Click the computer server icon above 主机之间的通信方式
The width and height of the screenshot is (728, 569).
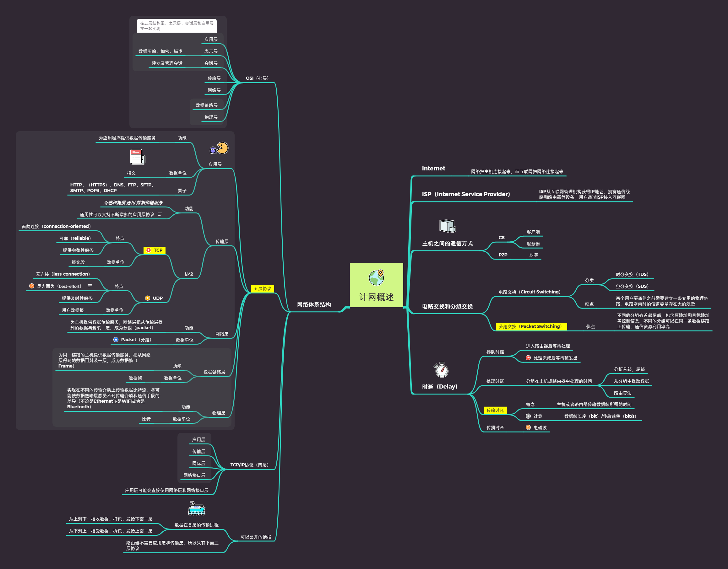click(447, 226)
